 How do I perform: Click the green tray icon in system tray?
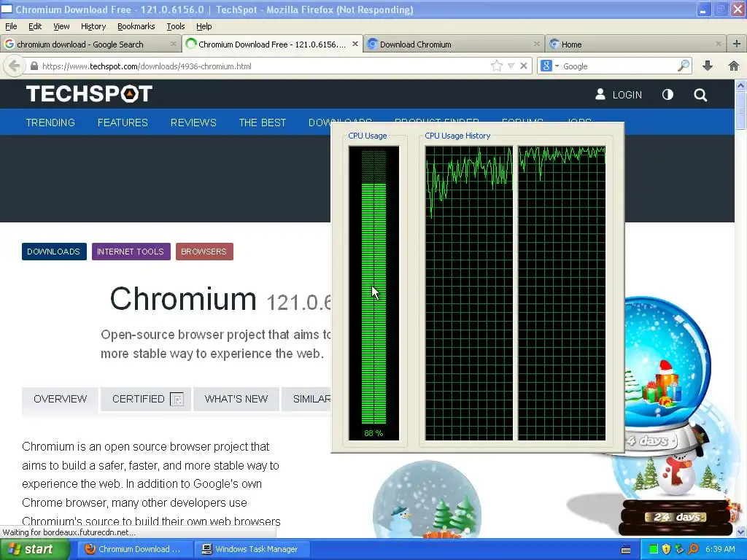(x=654, y=549)
